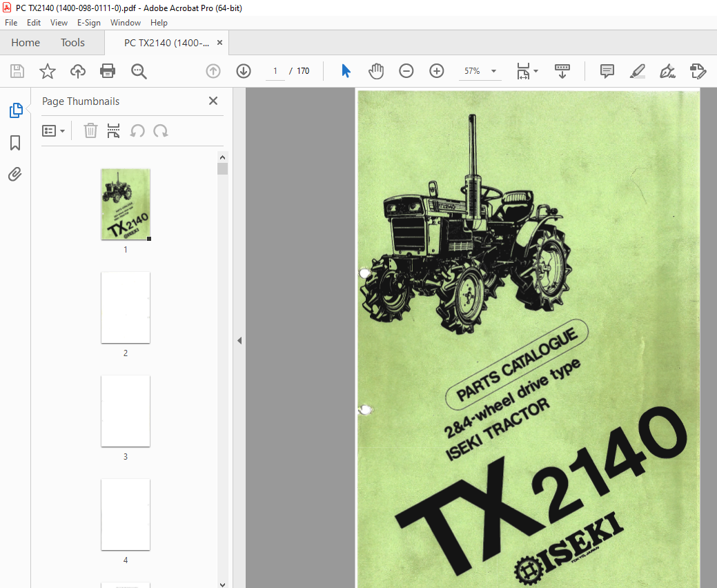Zoom in with plus circle icon

(437, 71)
